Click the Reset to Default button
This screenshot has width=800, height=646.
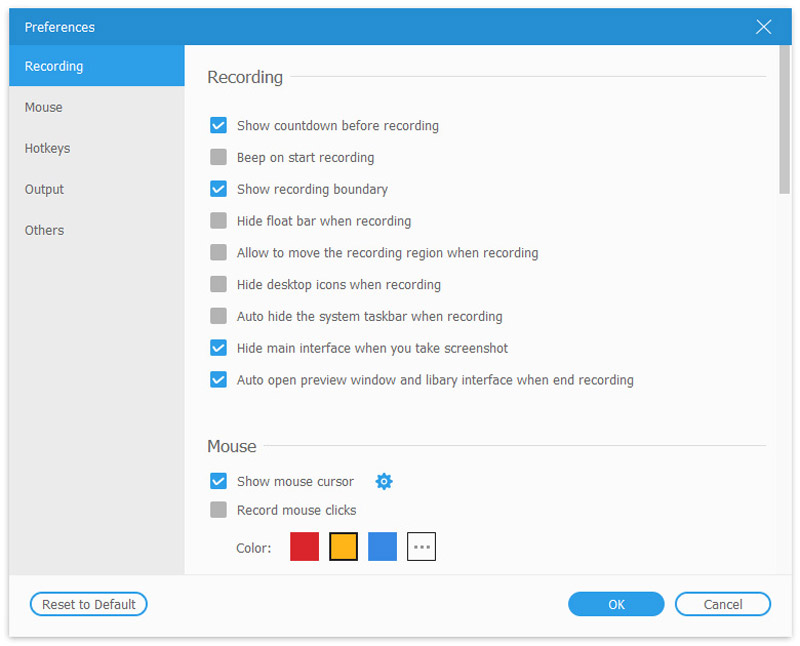coord(89,604)
